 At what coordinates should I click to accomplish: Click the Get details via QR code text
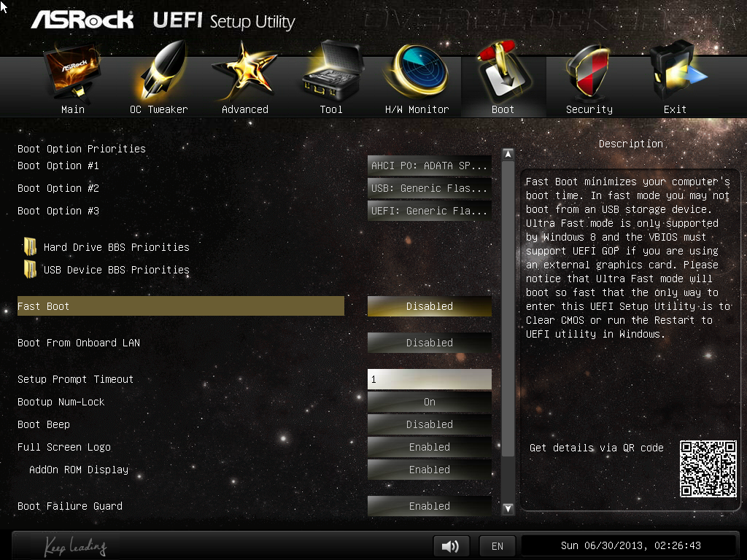[x=597, y=448]
